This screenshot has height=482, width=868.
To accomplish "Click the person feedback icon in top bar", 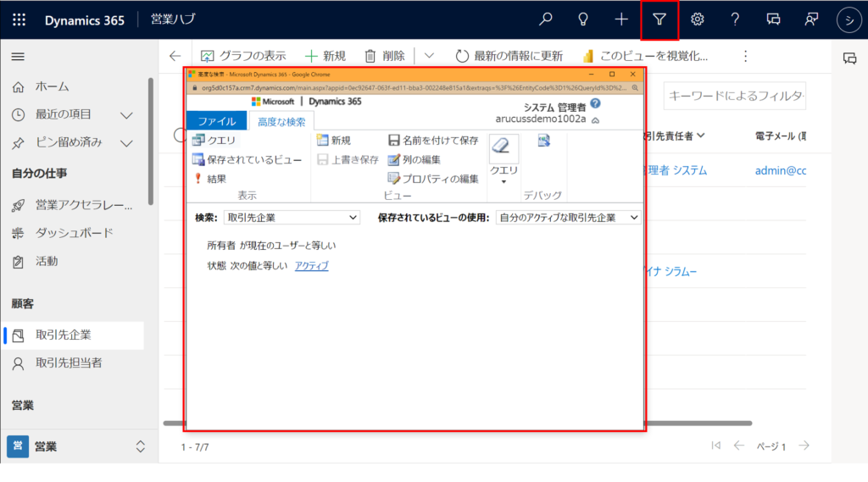I will point(811,19).
